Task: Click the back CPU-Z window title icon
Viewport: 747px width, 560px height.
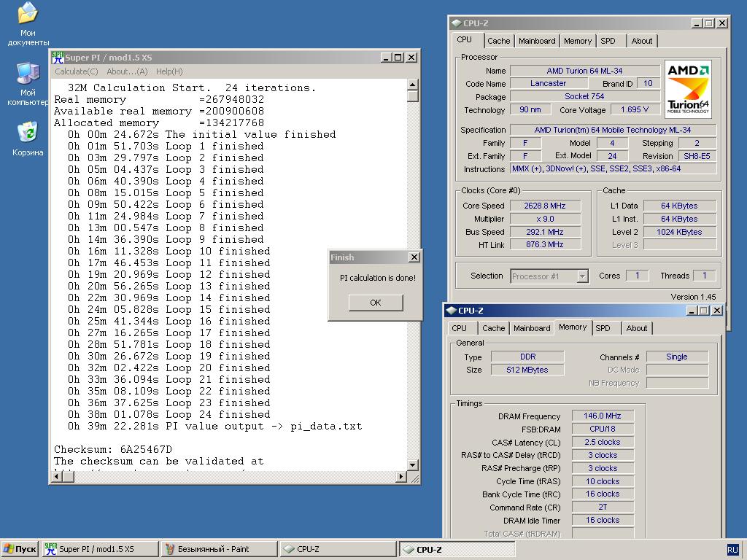Action: pos(457,23)
